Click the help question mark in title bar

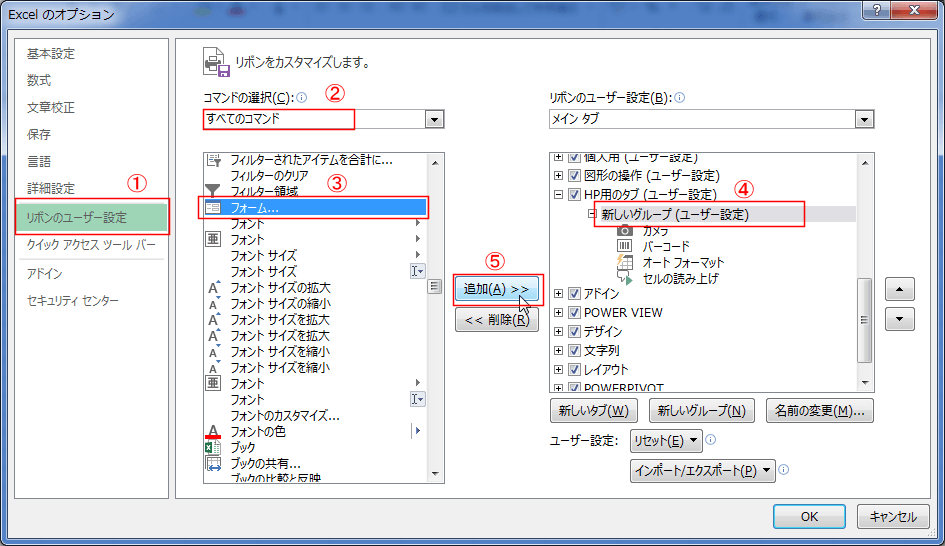(877, 10)
